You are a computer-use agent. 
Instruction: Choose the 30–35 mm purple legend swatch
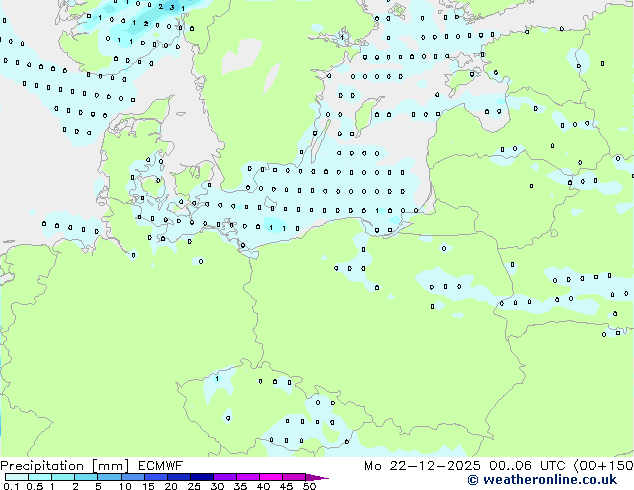(x=224, y=477)
